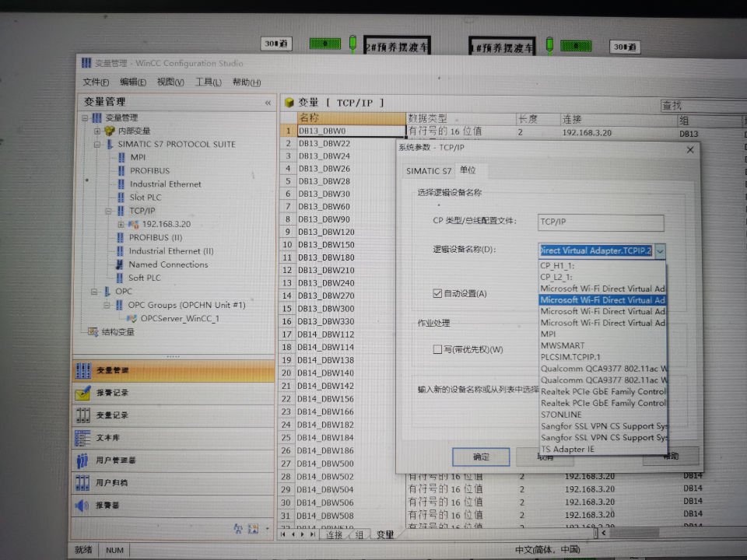The height and width of the screenshot is (560, 747).
Task: Collapse SIMATIC S7 PROTOCOL SUITE node
Action: pyautogui.click(x=97, y=144)
